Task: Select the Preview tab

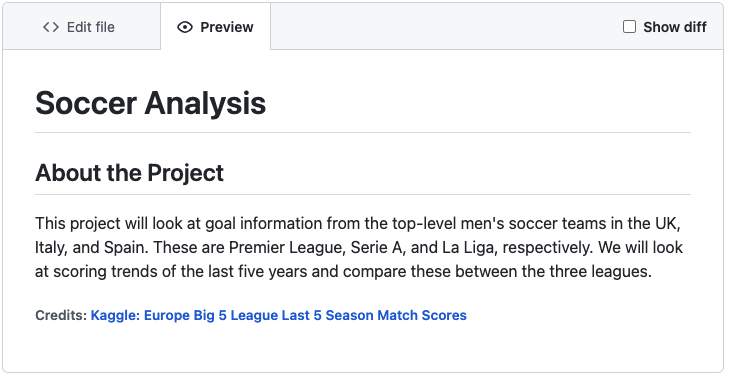Action: tap(215, 27)
